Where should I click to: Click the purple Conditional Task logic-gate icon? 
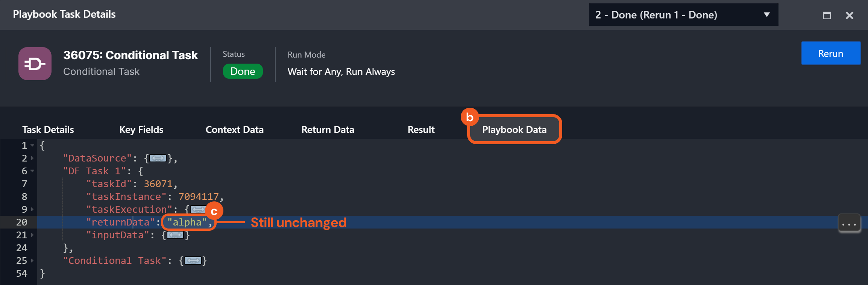[35, 64]
